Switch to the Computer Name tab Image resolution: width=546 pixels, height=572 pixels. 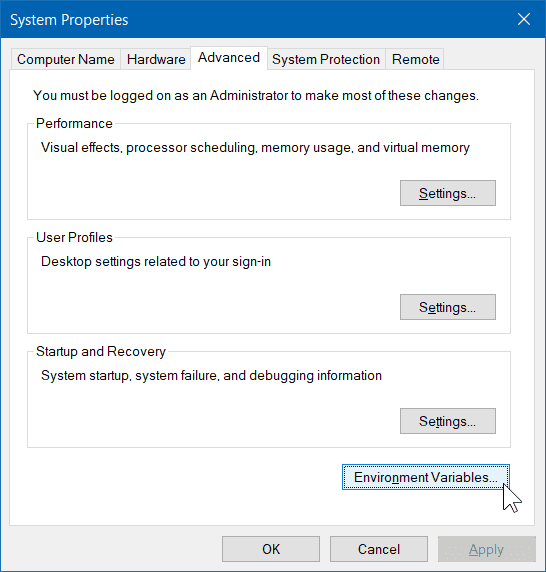tap(66, 59)
